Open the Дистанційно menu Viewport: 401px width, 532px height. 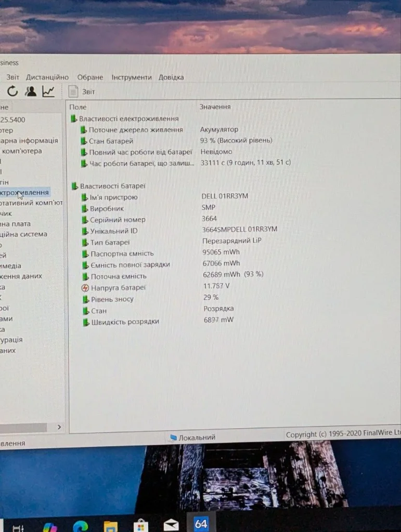click(47, 77)
